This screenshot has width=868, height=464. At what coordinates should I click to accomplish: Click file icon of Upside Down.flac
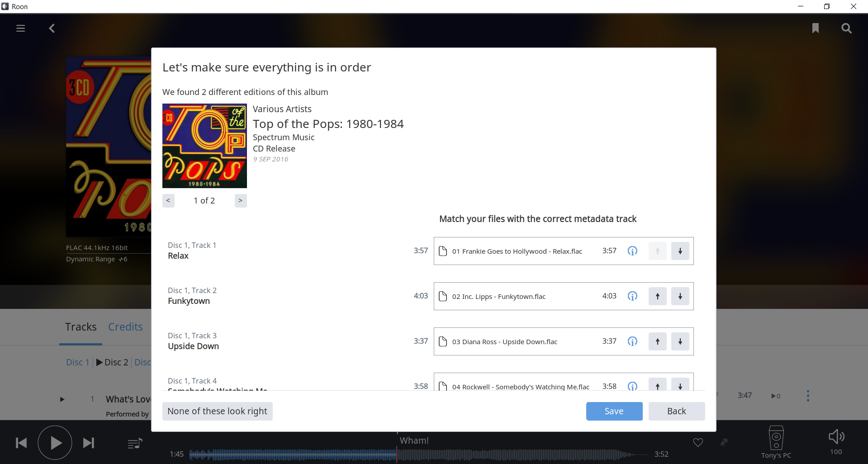(443, 341)
